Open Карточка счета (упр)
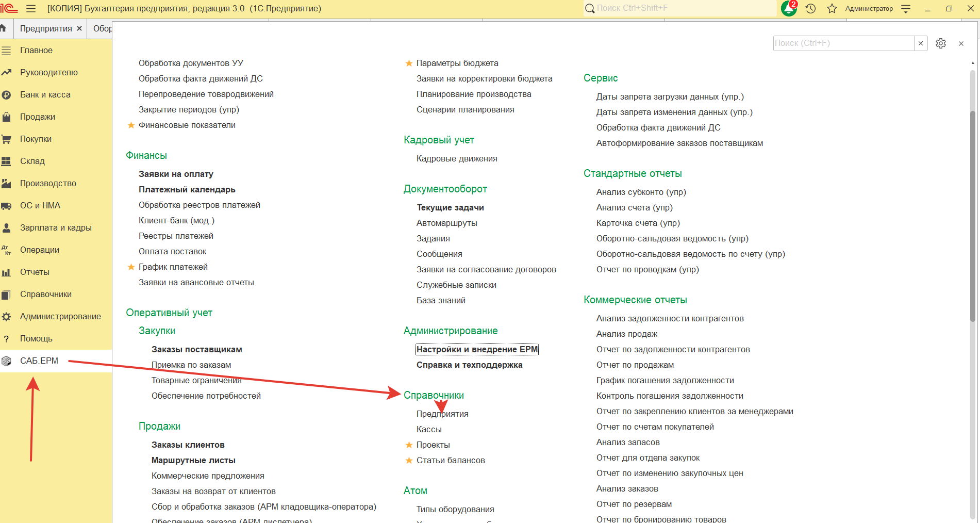Image resolution: width=980 pixels, height=523 pixels. (638, 223)
